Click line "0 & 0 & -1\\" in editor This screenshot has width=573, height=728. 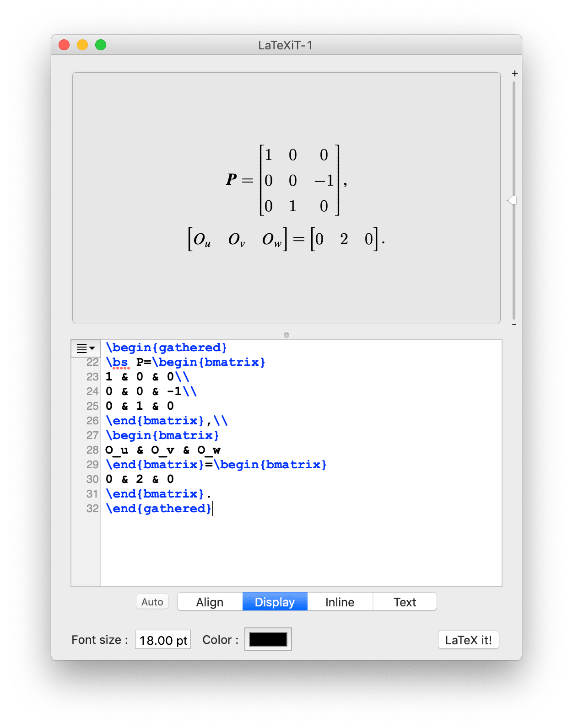click(x=151, y=391)
